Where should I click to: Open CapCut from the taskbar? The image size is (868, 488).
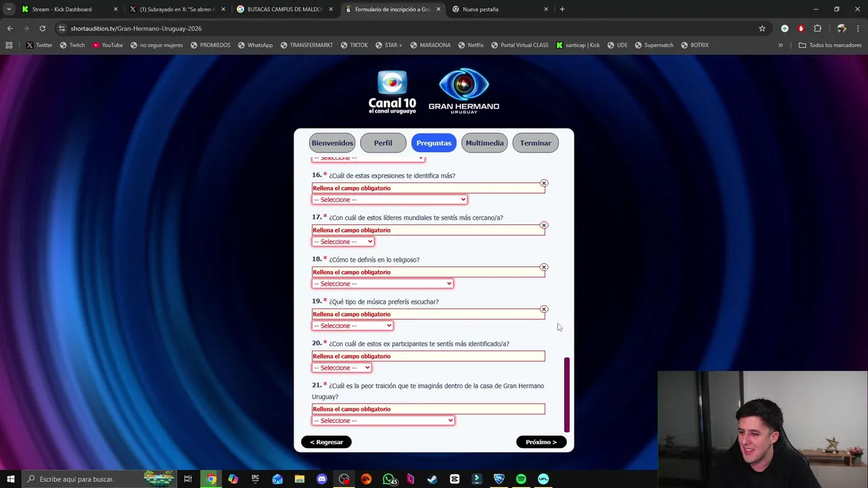tap(454, 479)
